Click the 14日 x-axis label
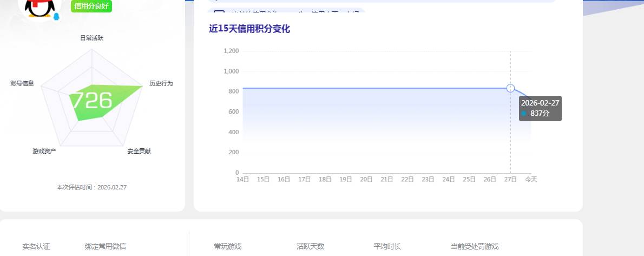 click(x=243, y=179)
